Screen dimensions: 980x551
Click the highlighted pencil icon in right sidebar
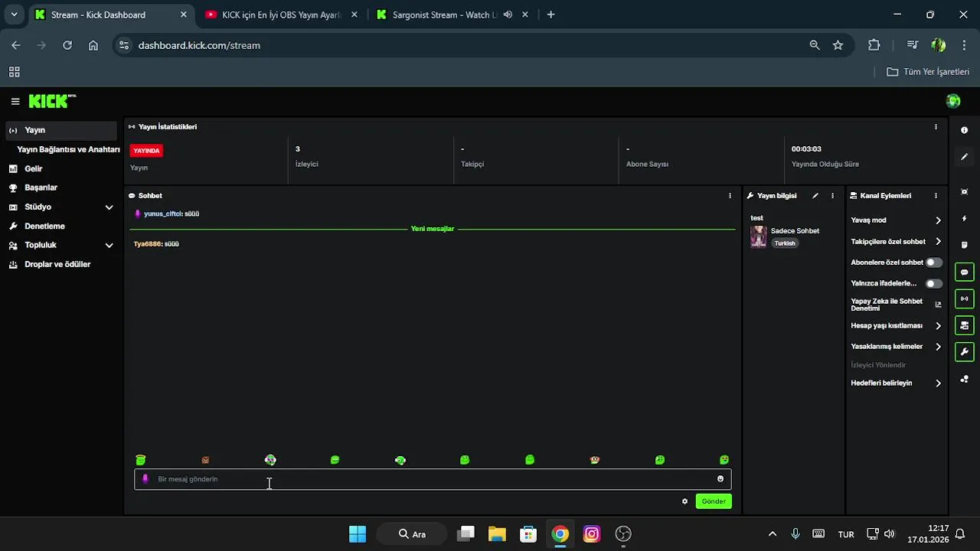[x=965, y=157]
